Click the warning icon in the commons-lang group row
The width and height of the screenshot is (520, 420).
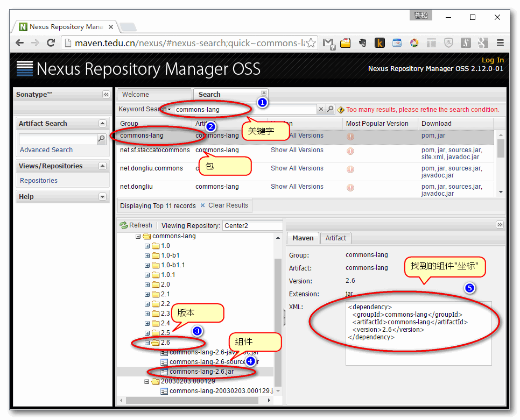(x=350, y=137)
